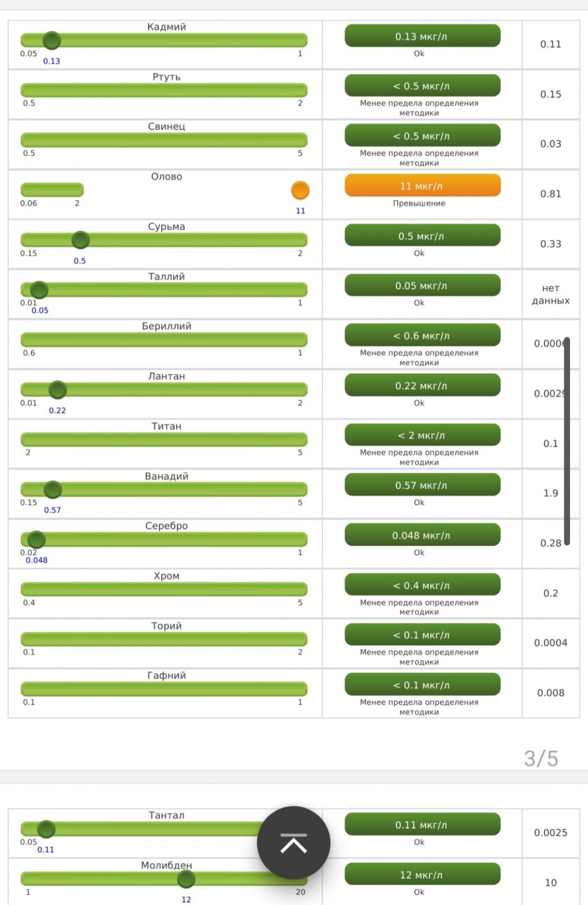Select the Серебро marker at 0.048
The height and width of the screenshot is (905, 588).
(x=36, y=540)
